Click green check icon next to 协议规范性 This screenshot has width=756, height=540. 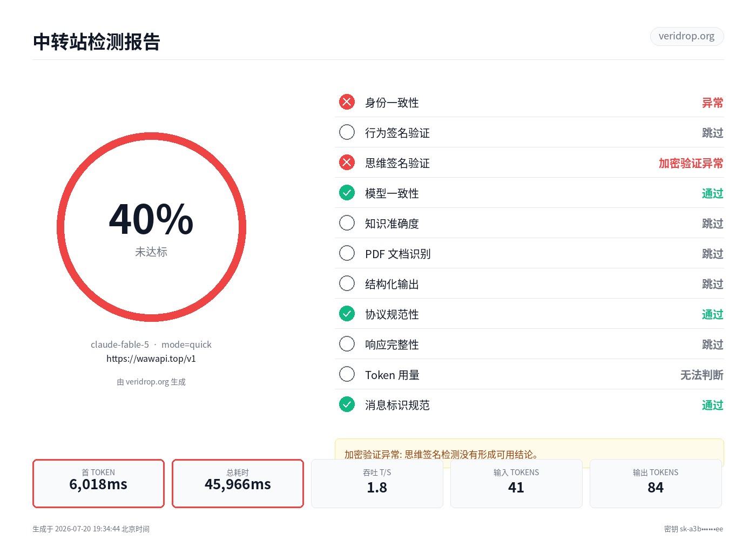tap(347, 314)
